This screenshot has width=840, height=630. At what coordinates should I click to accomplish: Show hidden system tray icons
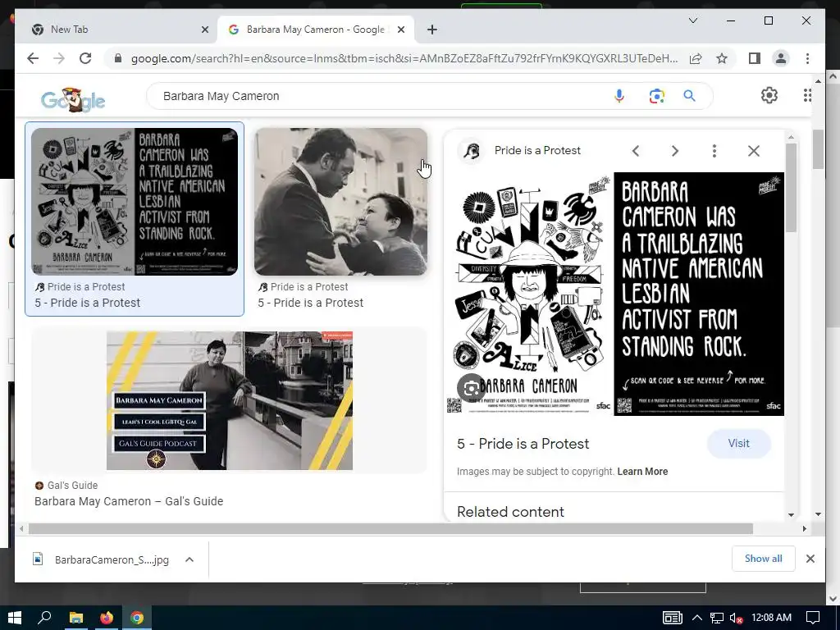[697, 618]
